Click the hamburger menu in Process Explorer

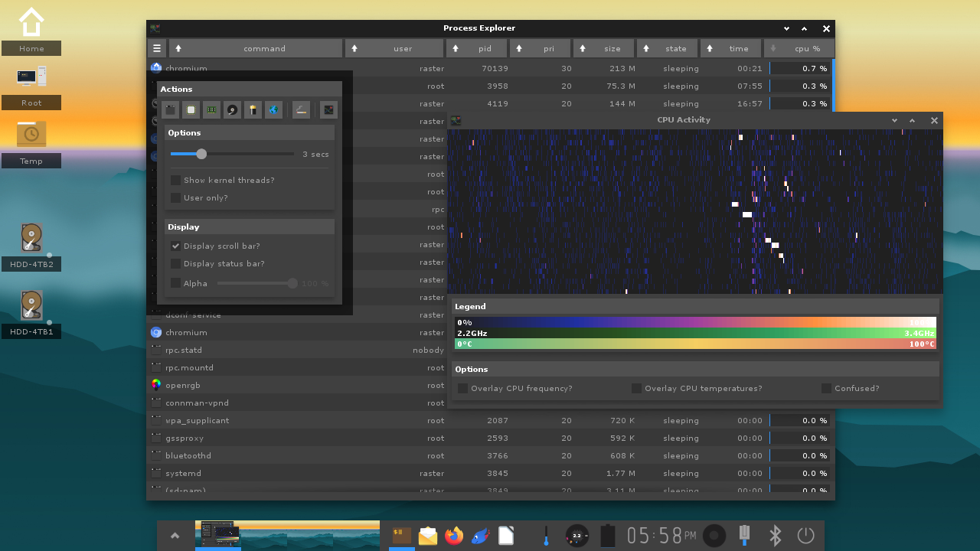[156, 47]
